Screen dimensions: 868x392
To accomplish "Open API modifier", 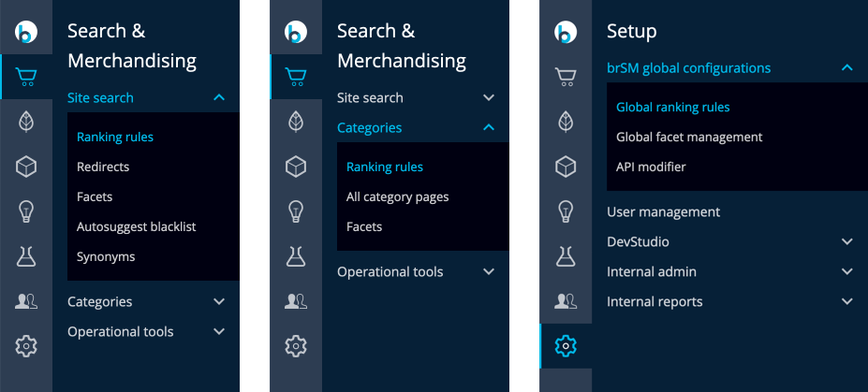I will pyautogui.click(x=651, y=167).
